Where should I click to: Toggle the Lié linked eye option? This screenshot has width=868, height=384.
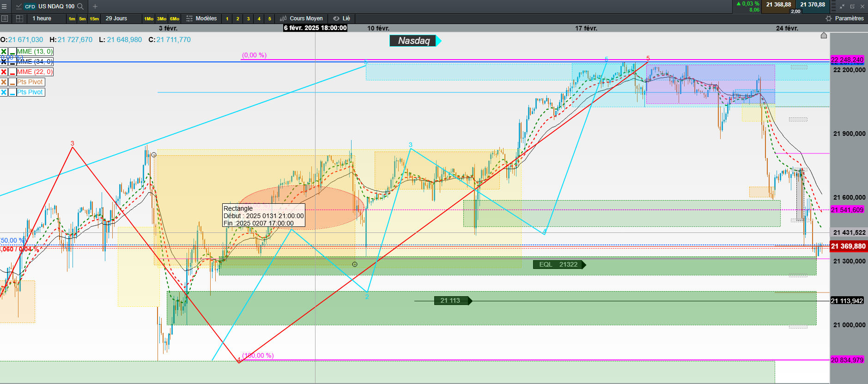coord(342,18)
